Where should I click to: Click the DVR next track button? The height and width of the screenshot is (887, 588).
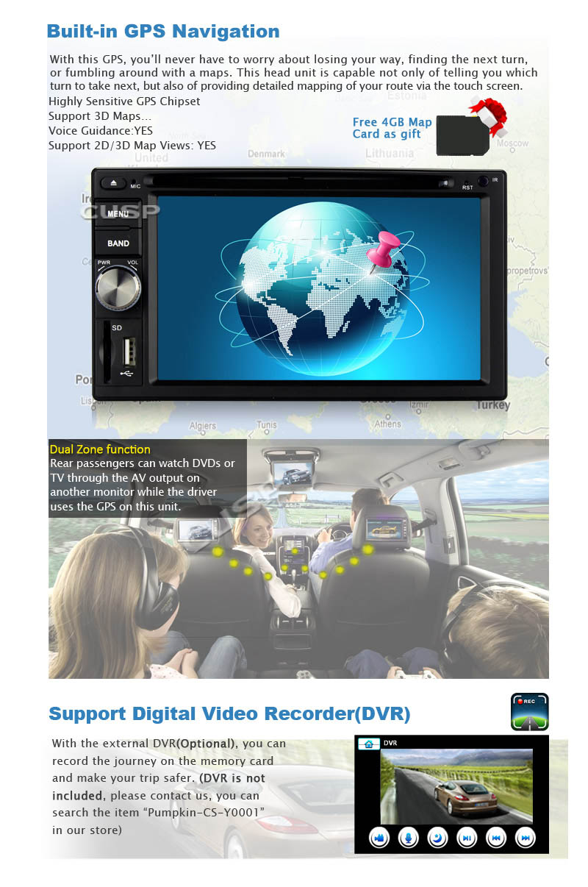tap(525, 837)
